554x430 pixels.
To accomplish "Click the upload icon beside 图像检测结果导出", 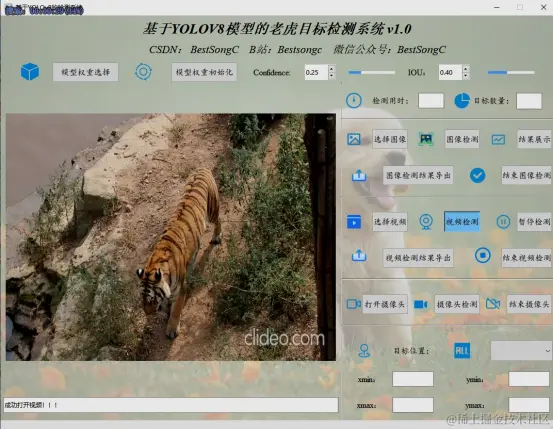I will click(x=359, y=175).
